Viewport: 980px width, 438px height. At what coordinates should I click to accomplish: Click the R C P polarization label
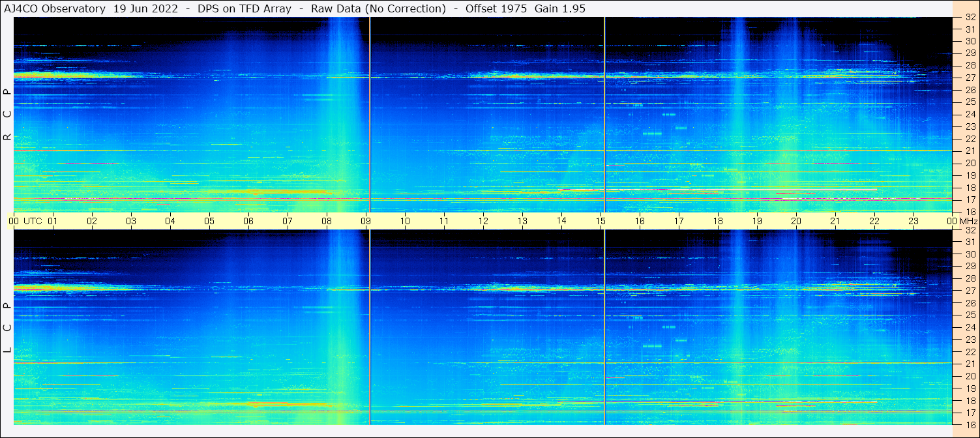8,114
